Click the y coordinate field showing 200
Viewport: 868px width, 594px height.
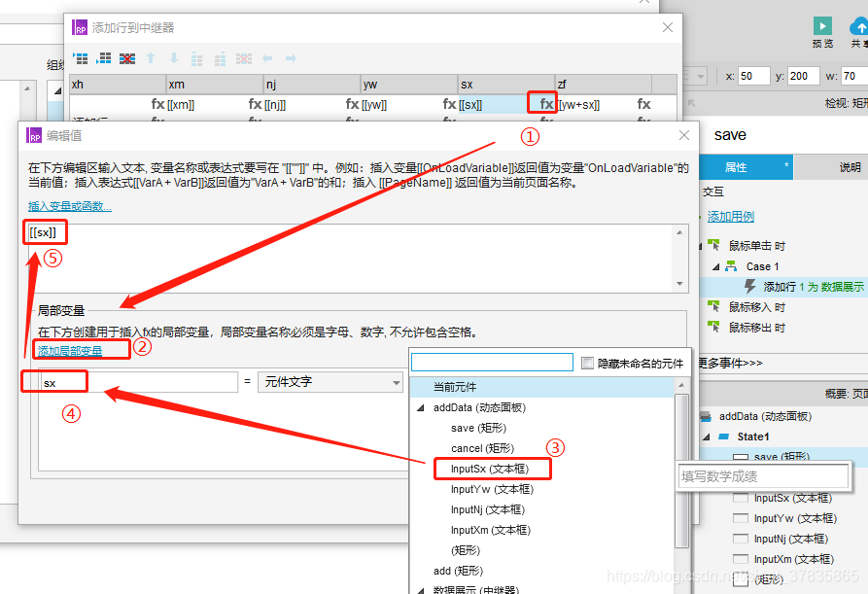(803, 76)
